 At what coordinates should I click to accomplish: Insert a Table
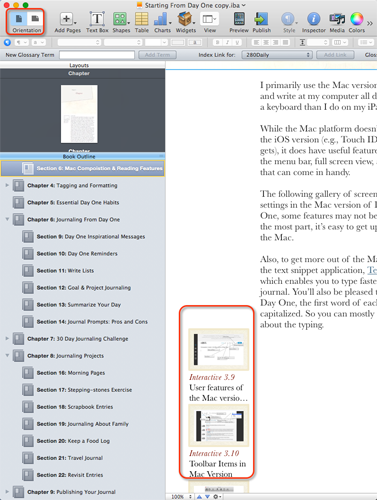pyautogui.click(x=142, y=22)
